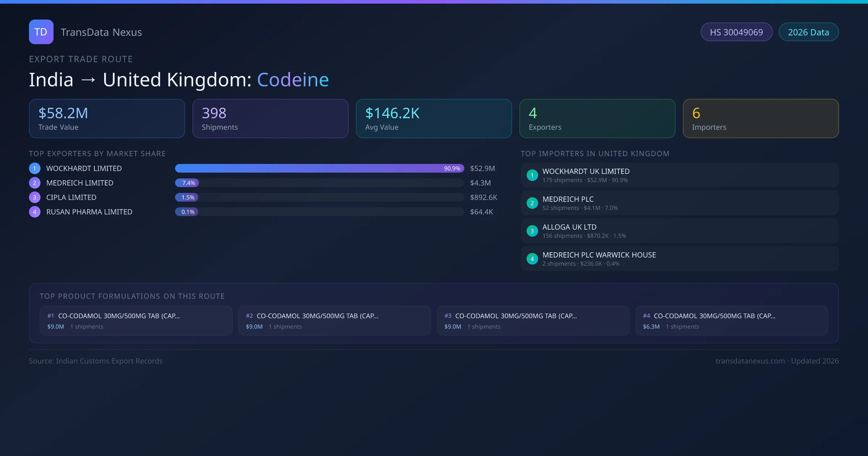
Task: Click green rank 3 badge for Alloga UK Ltd
Action: point(532,231)
